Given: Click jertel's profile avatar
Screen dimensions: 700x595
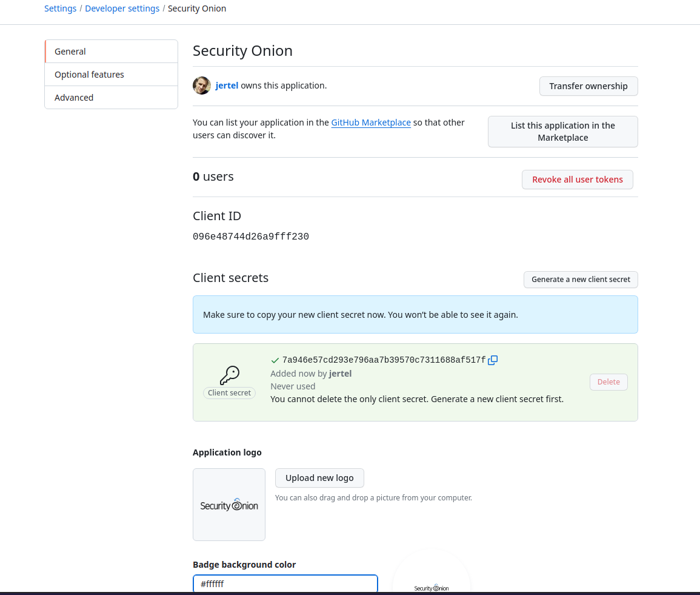Looking at the screenshot, I should (202, 86).
